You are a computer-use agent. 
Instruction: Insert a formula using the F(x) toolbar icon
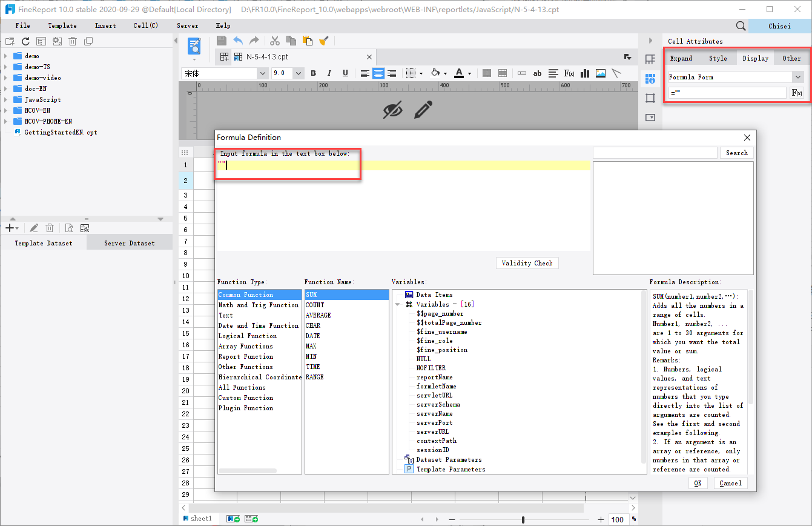[569, 73]
